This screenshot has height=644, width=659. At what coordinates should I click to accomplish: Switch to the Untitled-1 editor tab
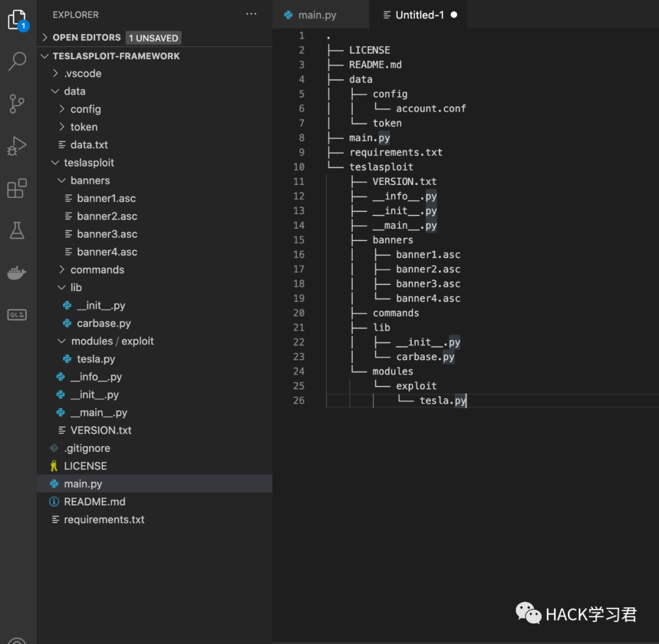418,15
